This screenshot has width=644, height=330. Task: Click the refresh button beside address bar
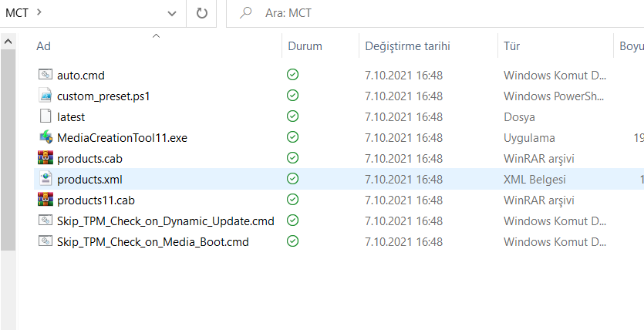(x=202, y=13)
